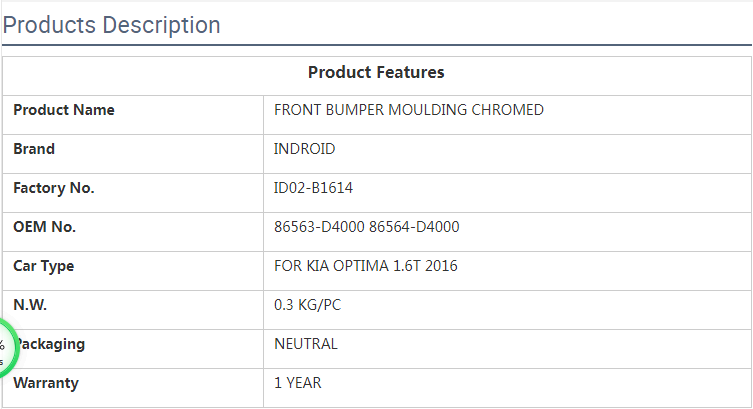
Task: Click the Products Description heading
Action: point(111,25)
